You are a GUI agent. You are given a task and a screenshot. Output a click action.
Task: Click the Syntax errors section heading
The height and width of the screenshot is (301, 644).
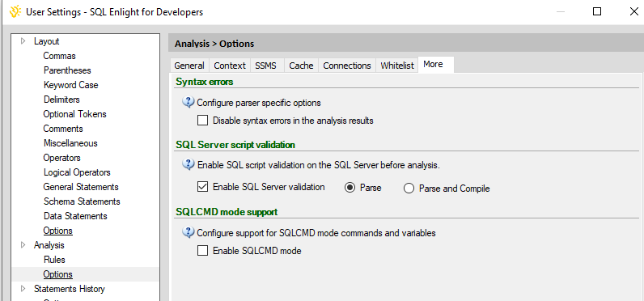[205, 82]
